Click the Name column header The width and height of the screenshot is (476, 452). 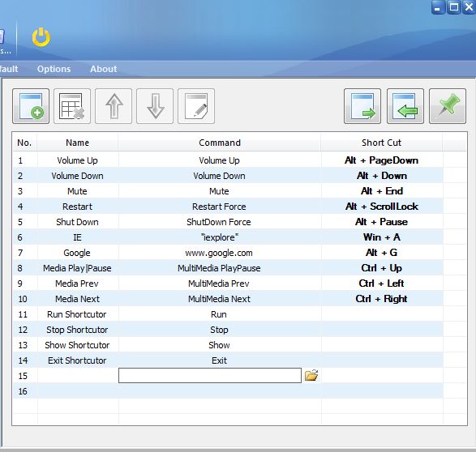[77, 143]
